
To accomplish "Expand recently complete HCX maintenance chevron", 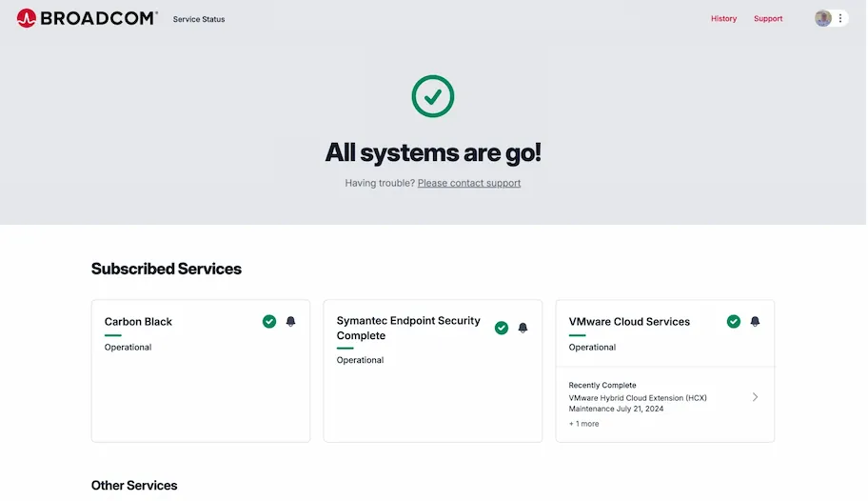I will point(755,397).
